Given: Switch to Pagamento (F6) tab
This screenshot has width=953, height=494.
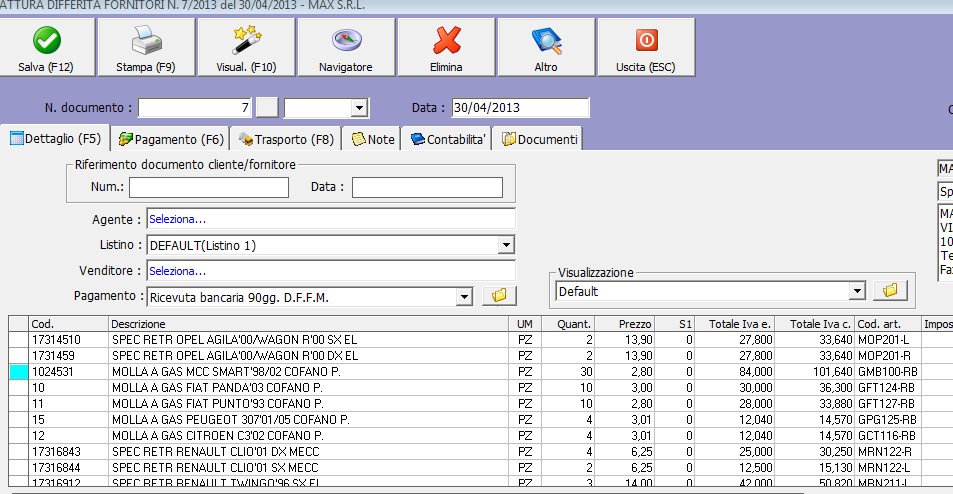Looking at the screenshot, I should pyautogui.click(x=170, y=140).
